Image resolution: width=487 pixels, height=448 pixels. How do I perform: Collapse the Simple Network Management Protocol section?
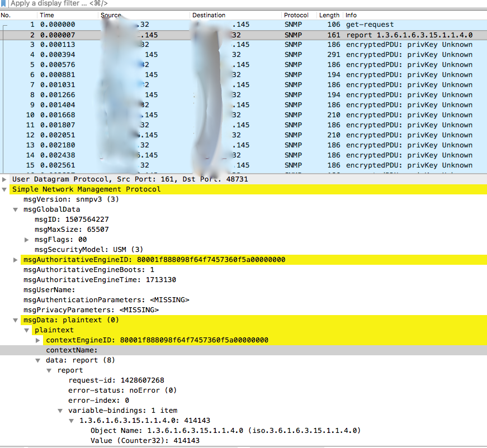pyautogui.click(x=4, y=189)
